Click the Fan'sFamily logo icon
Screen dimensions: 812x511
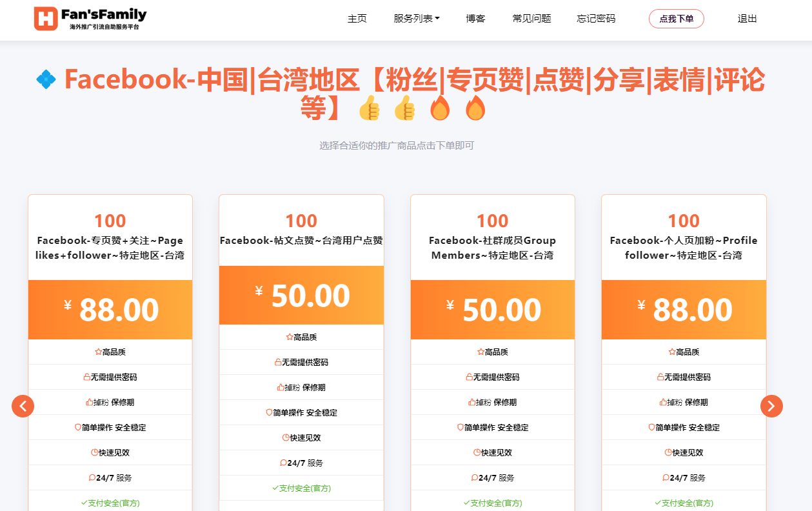[x=46, y=19]
